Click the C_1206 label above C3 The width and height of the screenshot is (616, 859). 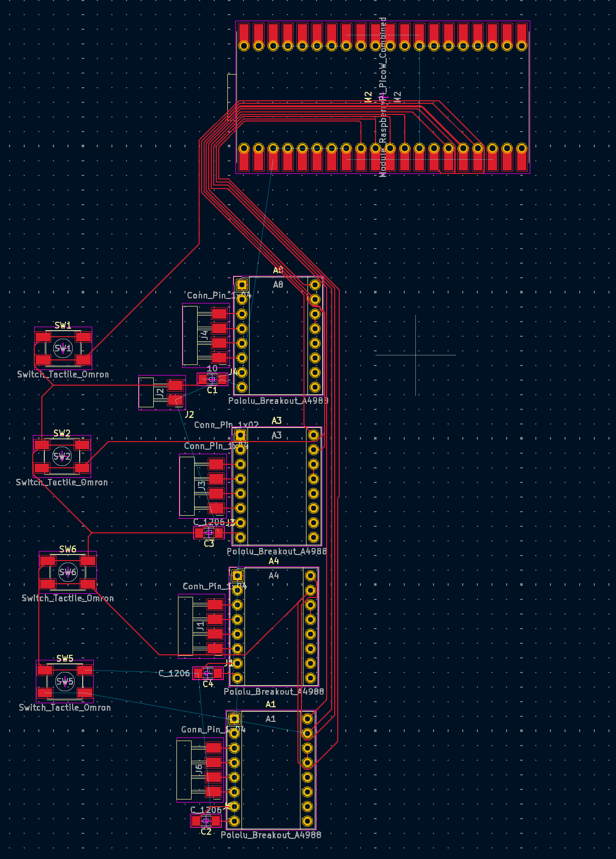(209, 522)
